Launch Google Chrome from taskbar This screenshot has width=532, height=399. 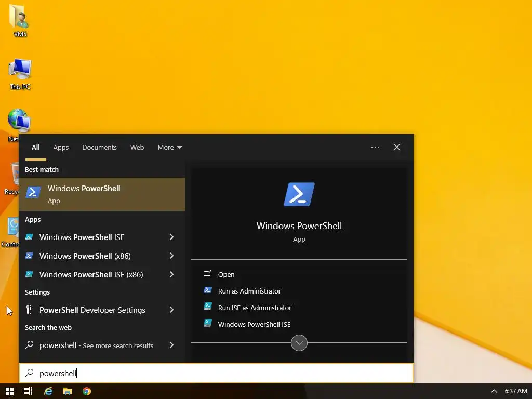pyautogui.click(x=87, y=391)
